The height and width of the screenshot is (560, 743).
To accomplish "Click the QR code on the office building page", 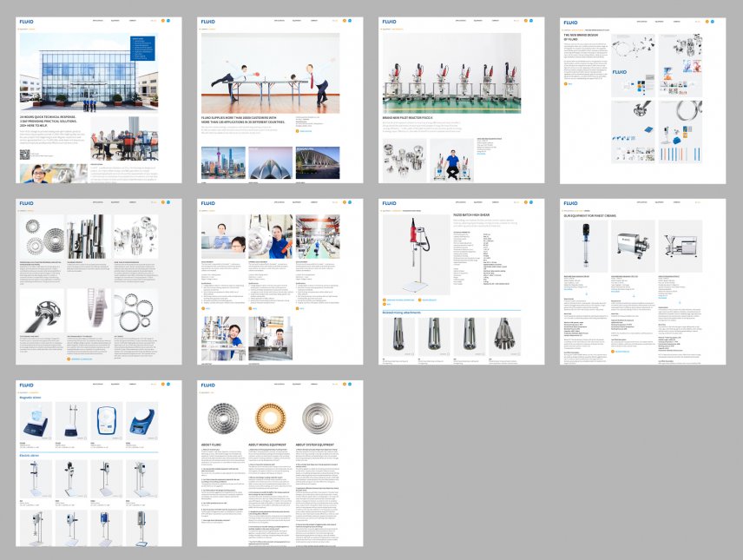I will (x=23, y=154).
